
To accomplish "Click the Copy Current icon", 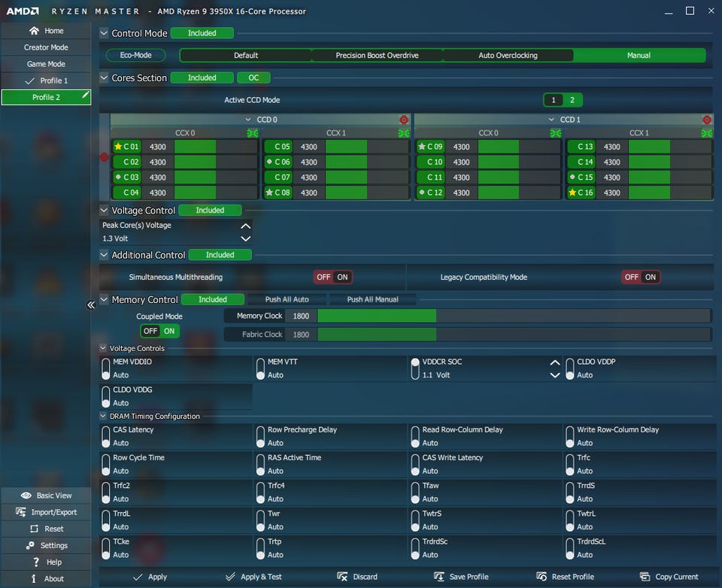I will (x=645, y=577).
